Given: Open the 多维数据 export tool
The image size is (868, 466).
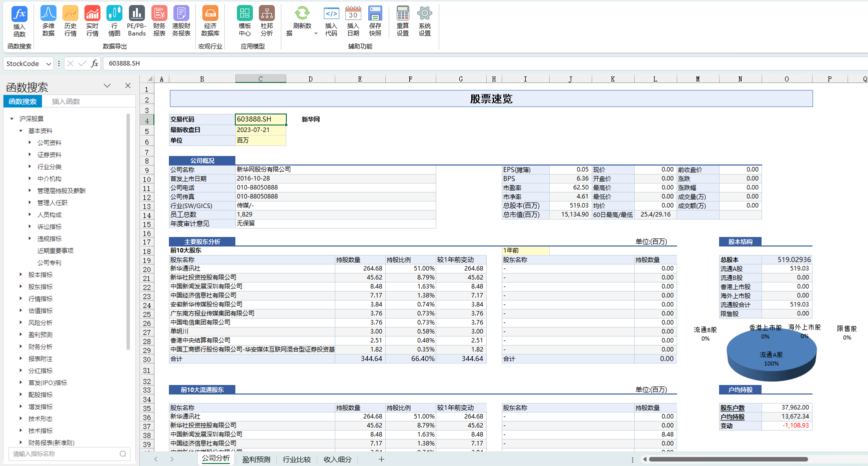Looking at the screenshot, I should click(x=48, y=21).
